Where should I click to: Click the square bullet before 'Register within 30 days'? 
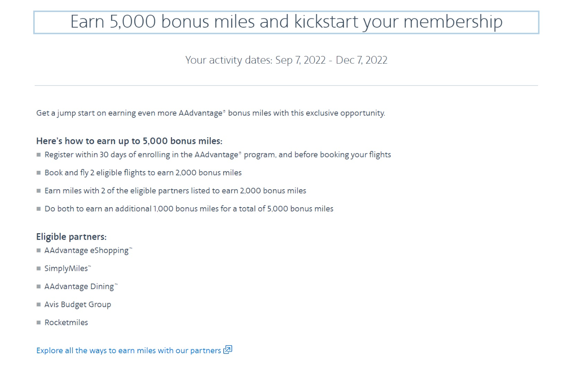pyautogui.click(x=39, y=155)
